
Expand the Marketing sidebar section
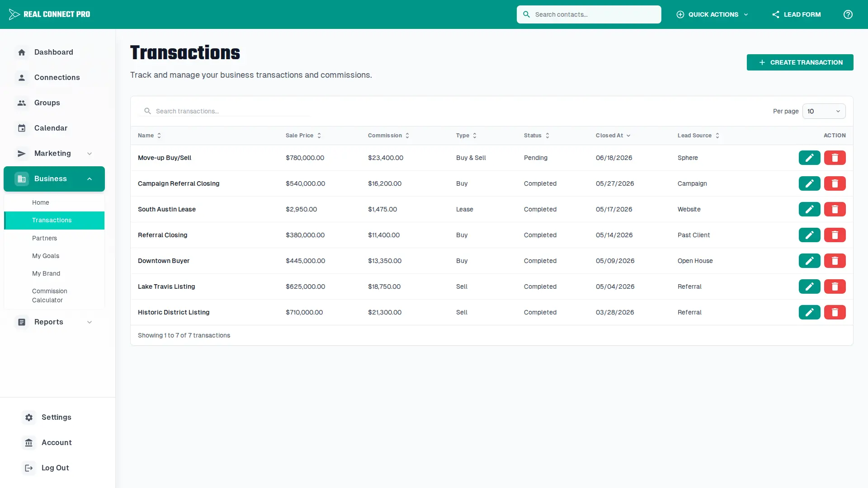pyautogui.click(x=54, y=154)
